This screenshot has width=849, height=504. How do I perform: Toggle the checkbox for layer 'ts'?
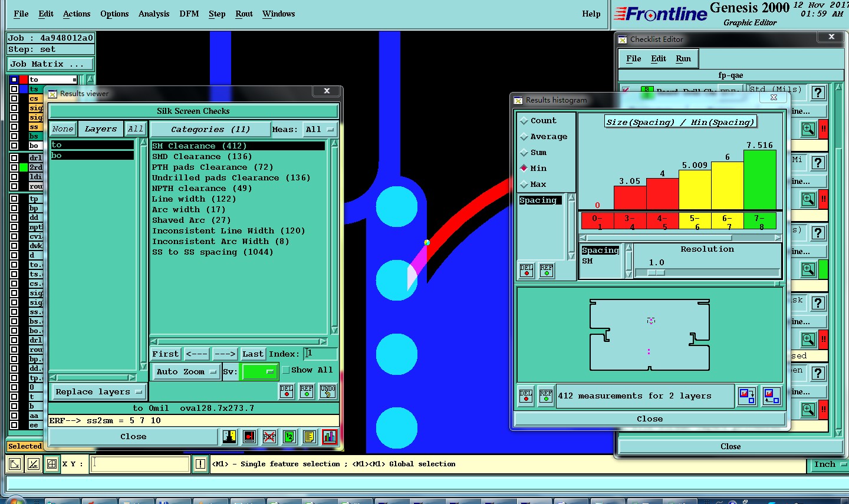pyautogui.click(x=14, y=89)
